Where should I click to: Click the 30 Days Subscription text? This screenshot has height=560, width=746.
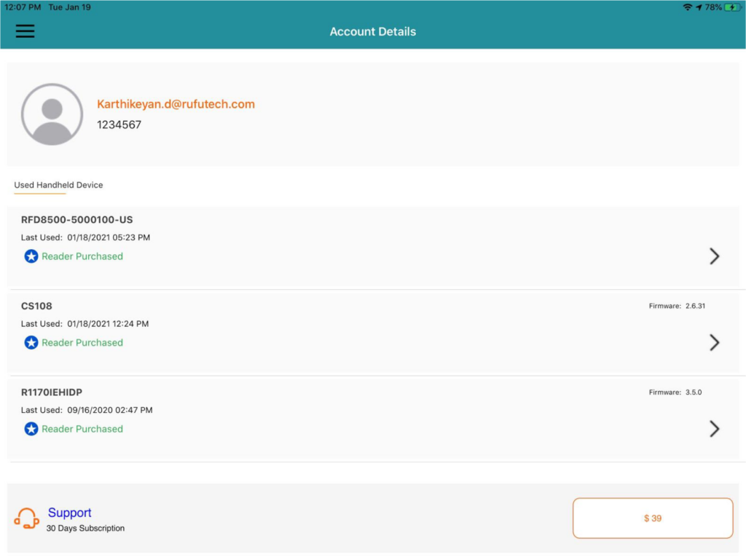click(x=85, y=528)
